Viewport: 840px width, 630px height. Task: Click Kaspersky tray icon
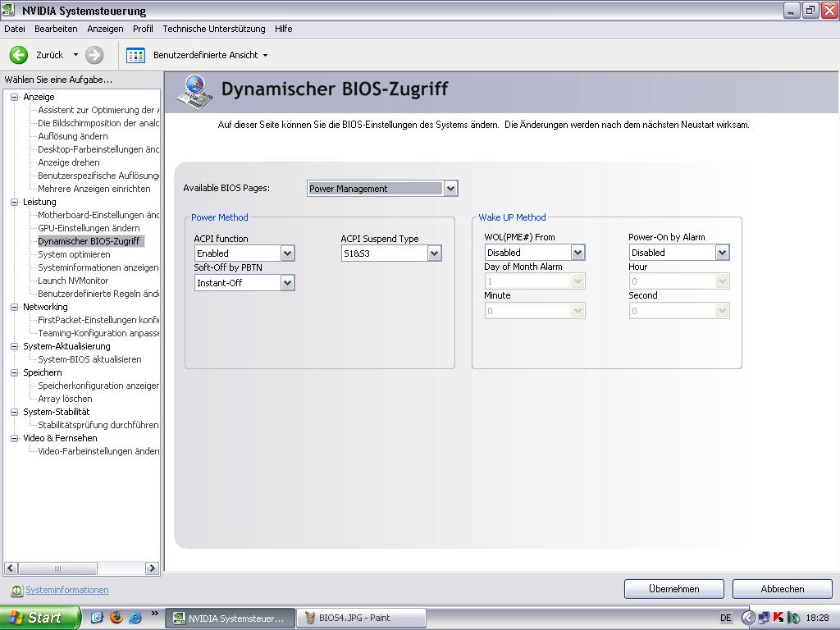(x=778, y=618)
